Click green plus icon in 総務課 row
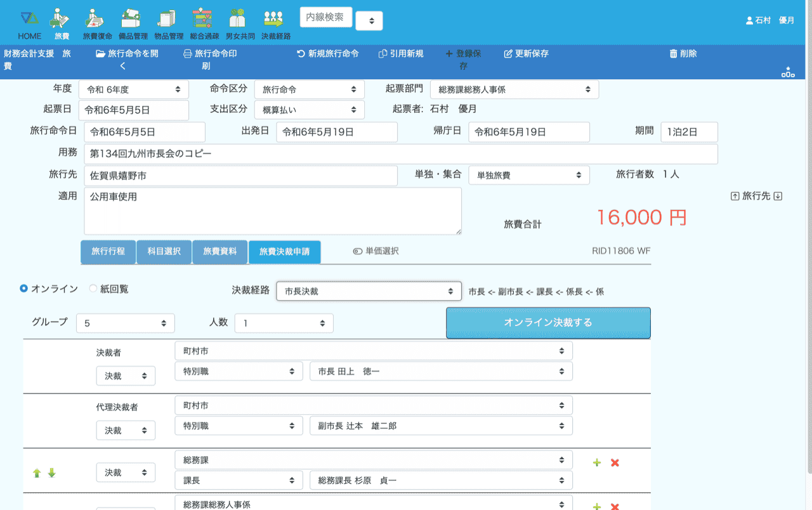812x510 pixels. coord(596,463)
